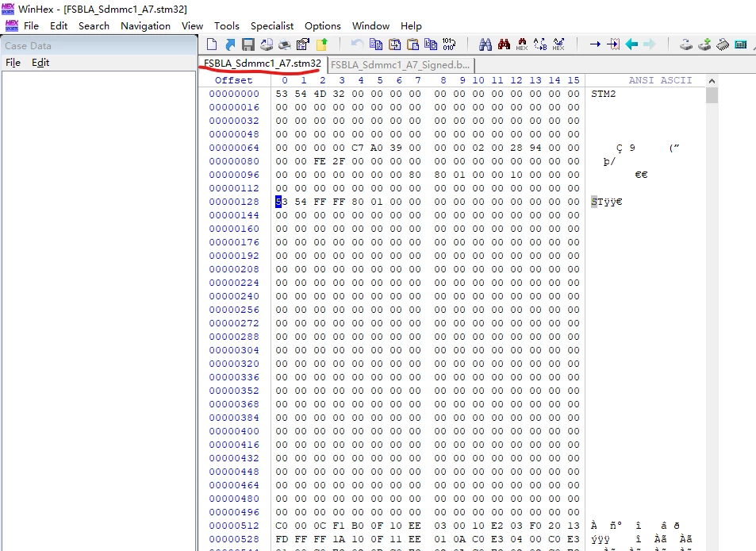Image resolution: width=756 pixels, height=551 pixels.
Task: Click the scrollbar up arrow beside ANSI ASCII
Action: (x=712, y=80)
